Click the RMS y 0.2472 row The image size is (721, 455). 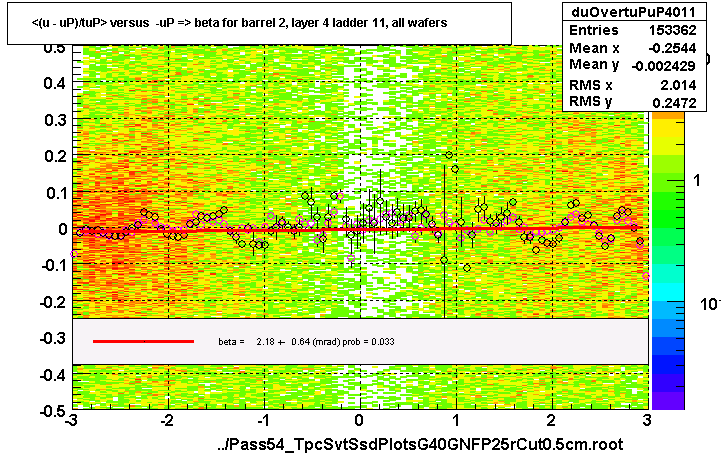633,102
